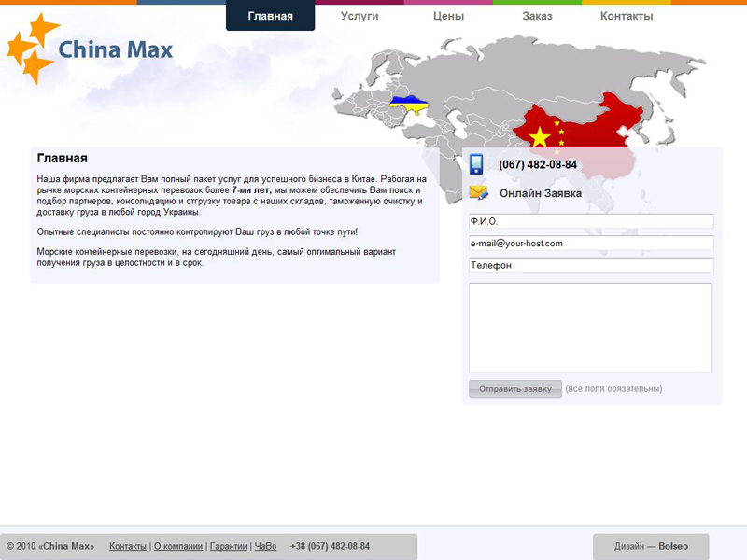Click the Отправить заявку button
Image resolution: width=747 pixels, height=560 pixels.
coord(515,389)
